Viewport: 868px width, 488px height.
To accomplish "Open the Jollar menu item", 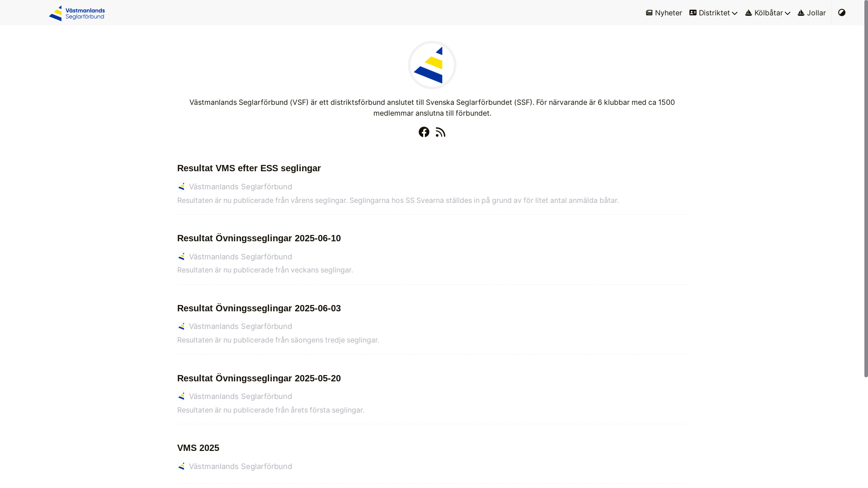I will point(811,13).
